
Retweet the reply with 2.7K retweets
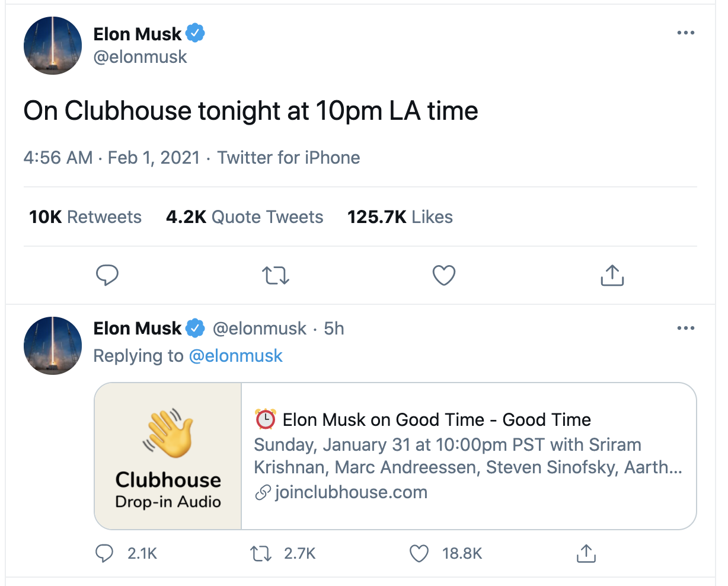(x=261, y=554)
